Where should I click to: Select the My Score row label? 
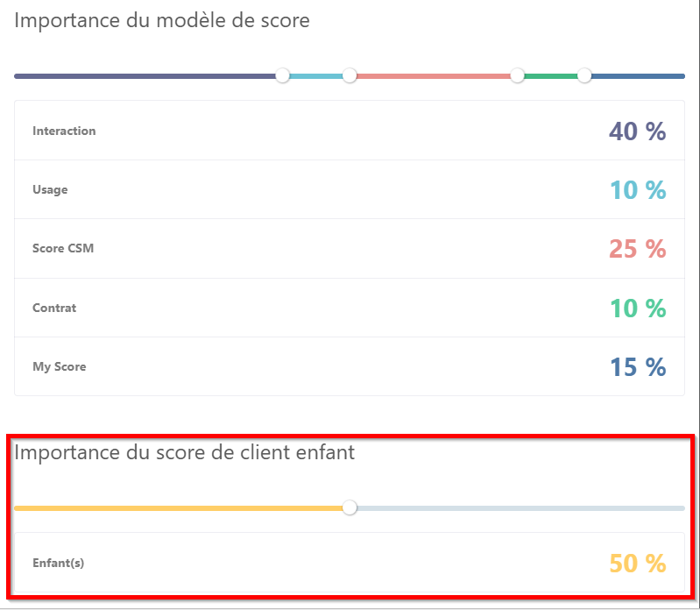click(60, 367)
